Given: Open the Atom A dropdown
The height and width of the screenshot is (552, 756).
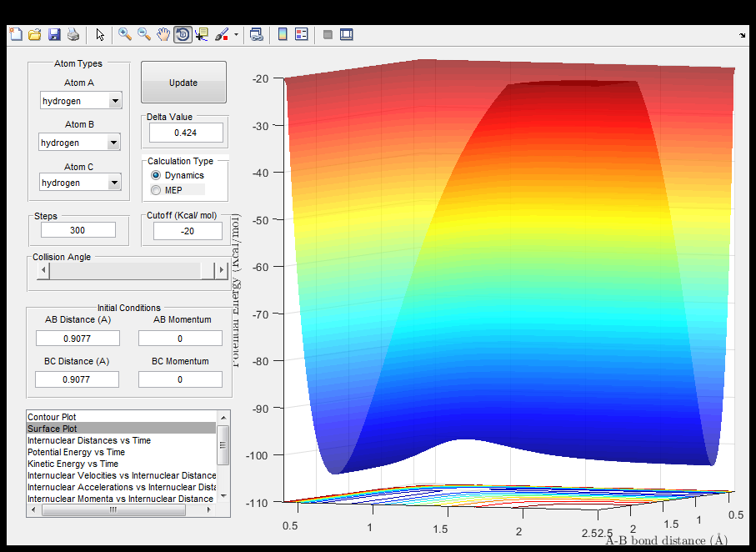Looking at the screenshot, I should click(x=115, y=101).
